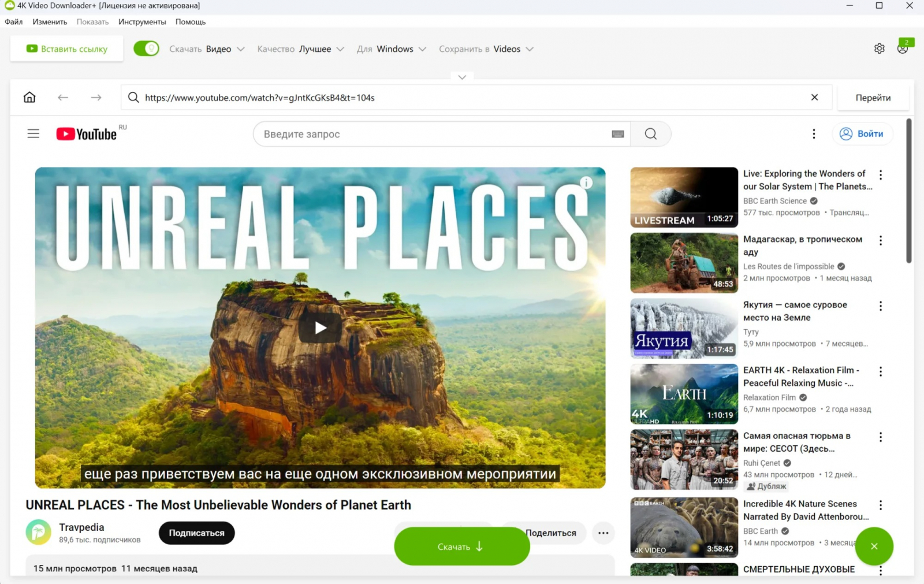The width and height of the screenshot is (924, 584).
Task: Open the account notifications smiley icon
Action: click(x=903, y=49)
